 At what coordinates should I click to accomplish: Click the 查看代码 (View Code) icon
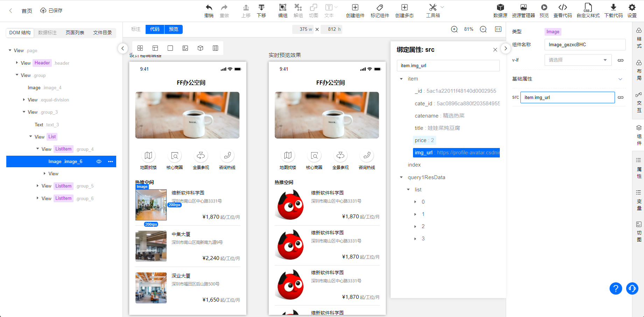pos(562,10)
